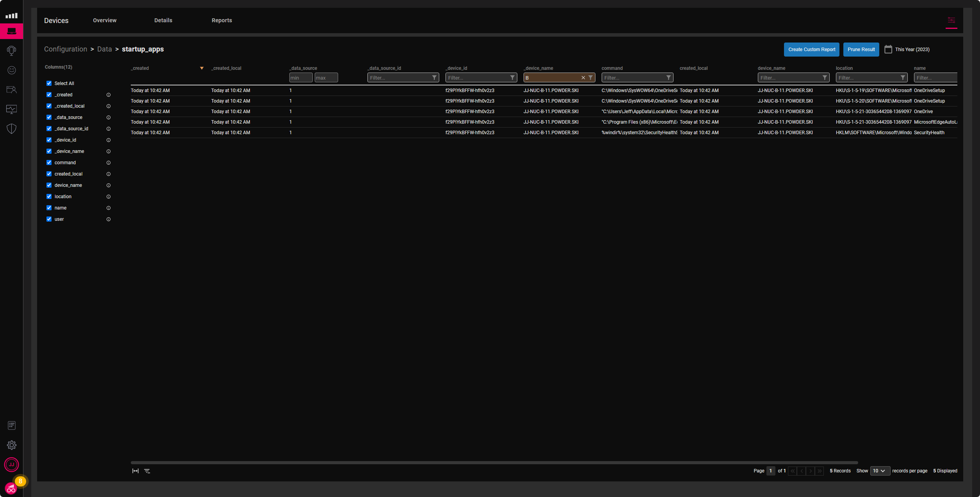980x497 pixels.
Task: Click the horizontal scrollbar under the table
Action: click(494, 463)
